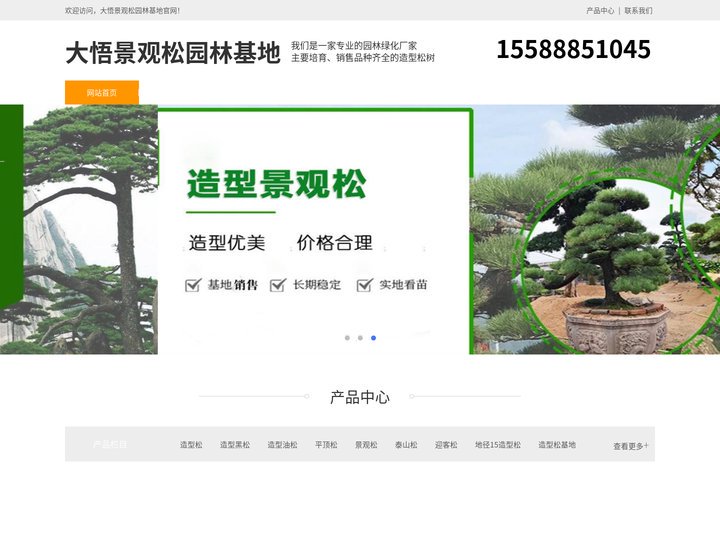
Task: Click 大悟景观松园林基地 site logo title
Action: pyautogui.click(x=173, y=52)
